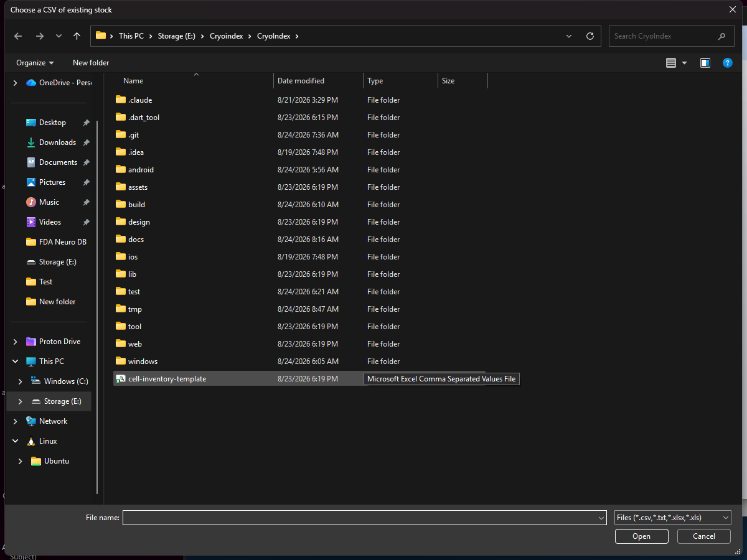
Task: Expand the Proton Drive node
Action: click(16, 342)
